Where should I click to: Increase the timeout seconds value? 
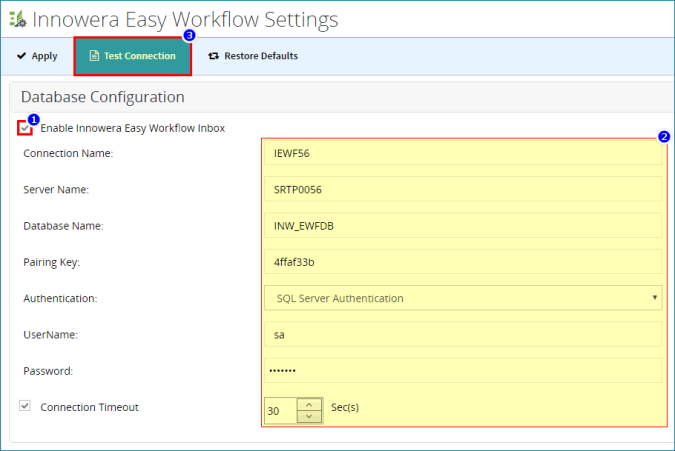[x=309, y=405]
